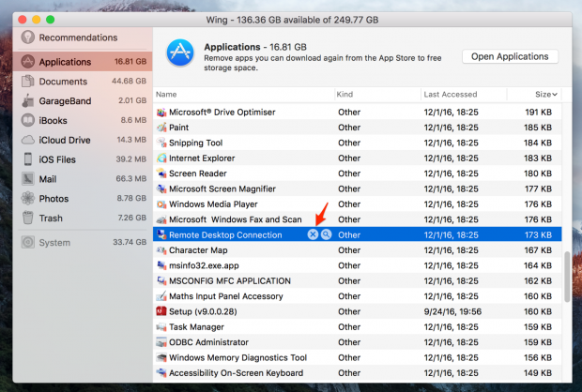Image resolution: width=582 pixels, height=392 pixels.
Task: Select the Task Manager row
Action: tap(357, 326)
